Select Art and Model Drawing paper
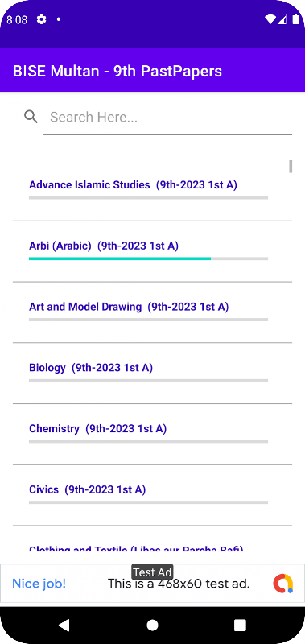Viewport: 305px width, 644px height. (152, 312)
